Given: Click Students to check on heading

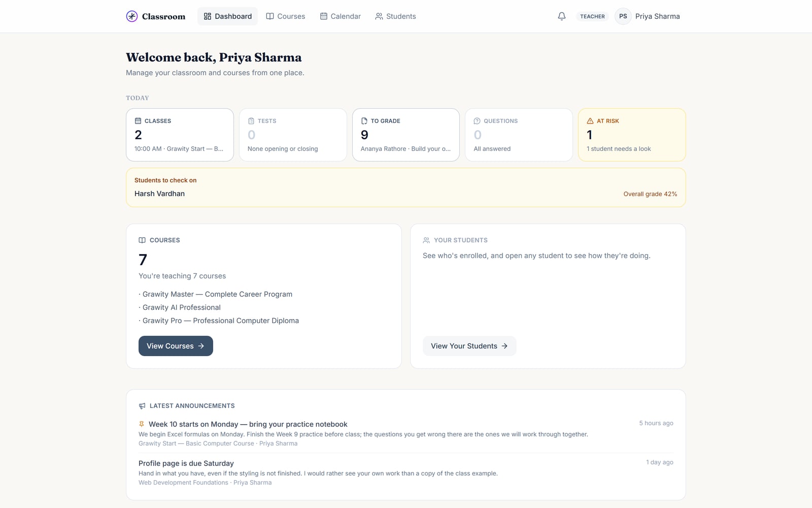Looking at the screenshot, I should pos(165,180).
